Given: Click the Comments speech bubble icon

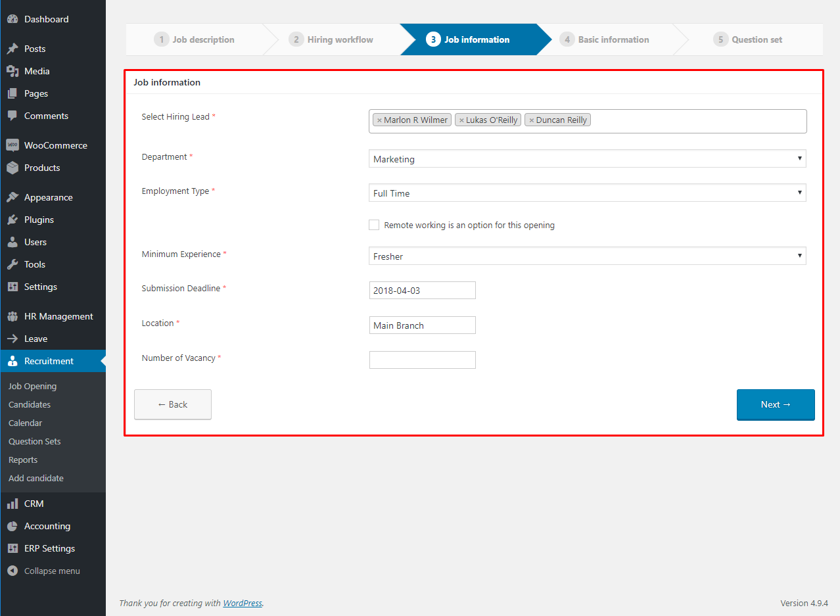Looking at the screenshot, I should [x=12, y=116].
